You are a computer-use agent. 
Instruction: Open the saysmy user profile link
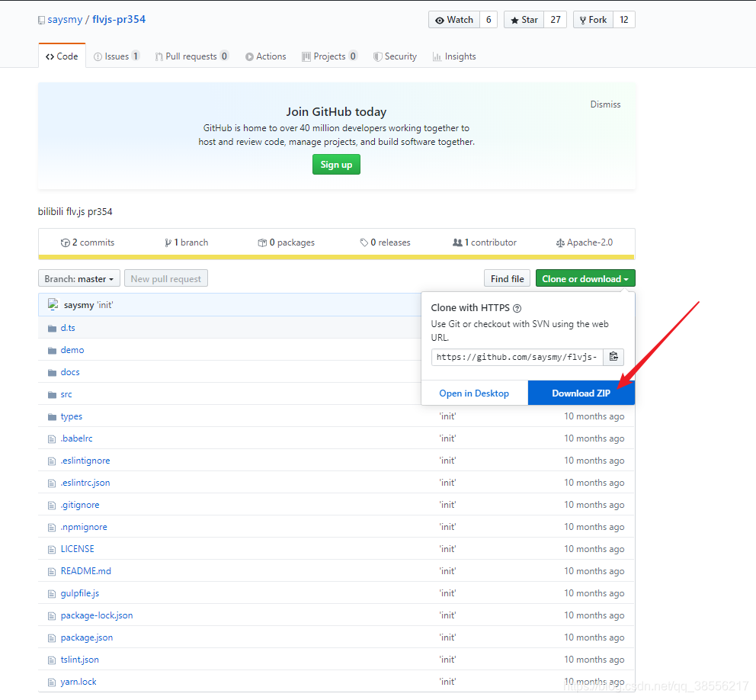pyautogui.click(x=65, y=19)
